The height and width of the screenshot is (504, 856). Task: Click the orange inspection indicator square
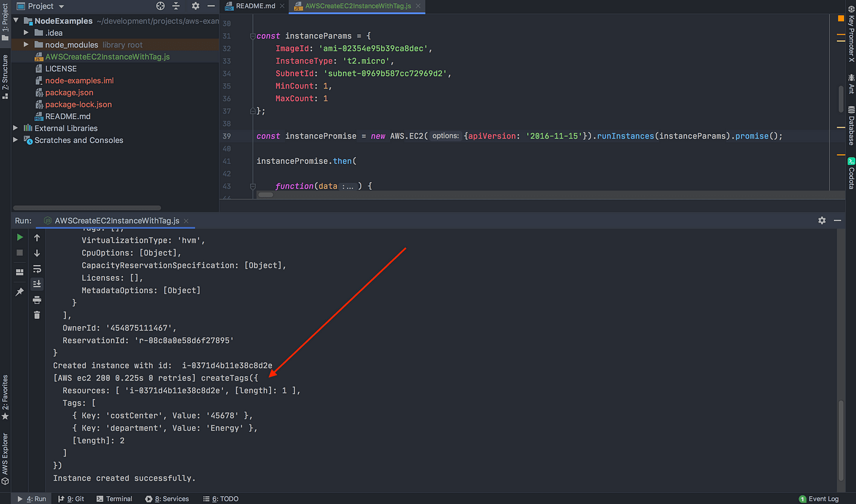coord(841,18)
